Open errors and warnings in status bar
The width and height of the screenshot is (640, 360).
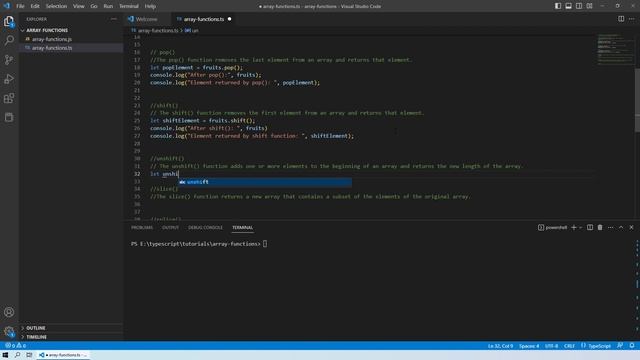point(16,346)
